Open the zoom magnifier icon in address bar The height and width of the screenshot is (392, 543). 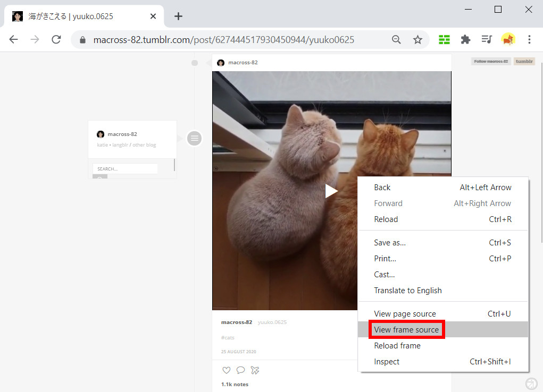[396, 40]
